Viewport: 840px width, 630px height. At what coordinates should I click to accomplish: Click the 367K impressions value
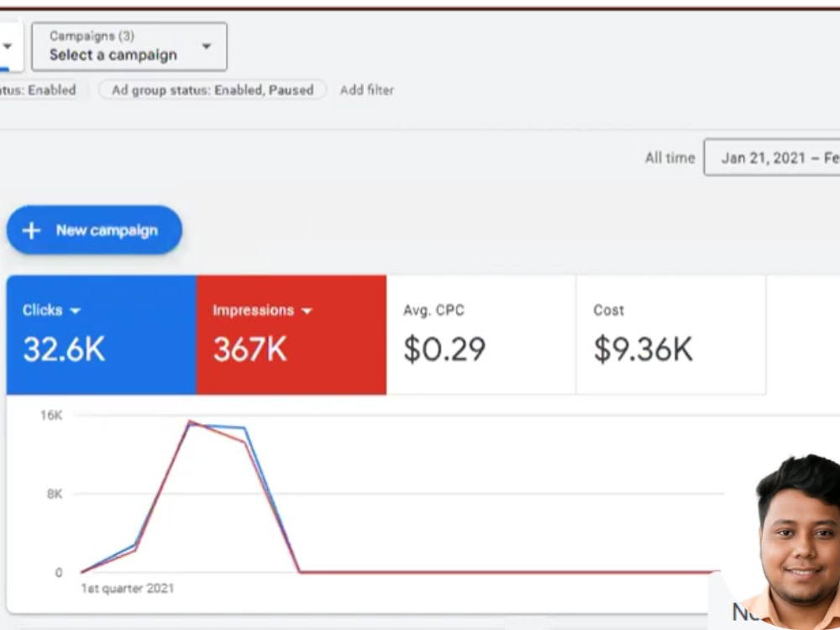(x=249, y=349)
